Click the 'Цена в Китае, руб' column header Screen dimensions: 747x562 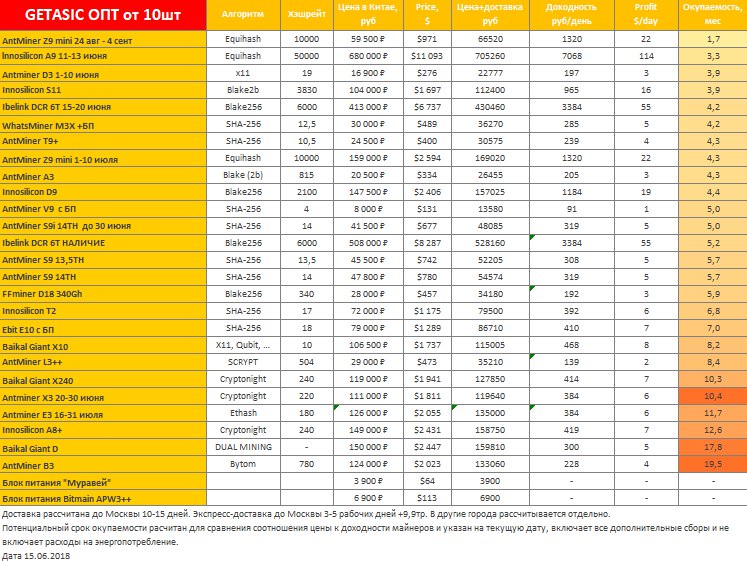tap(368, 15)
